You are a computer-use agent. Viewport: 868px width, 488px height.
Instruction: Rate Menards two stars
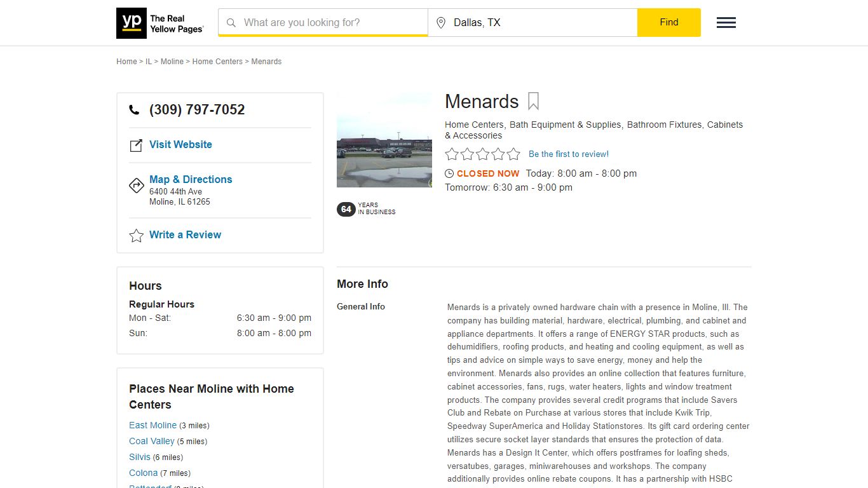[x=467, y=154]
